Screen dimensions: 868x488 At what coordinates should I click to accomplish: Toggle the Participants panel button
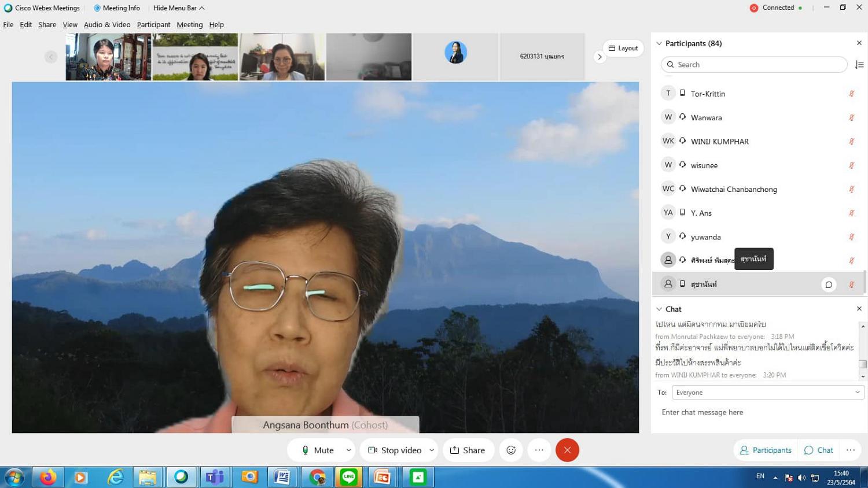[766, 450]
